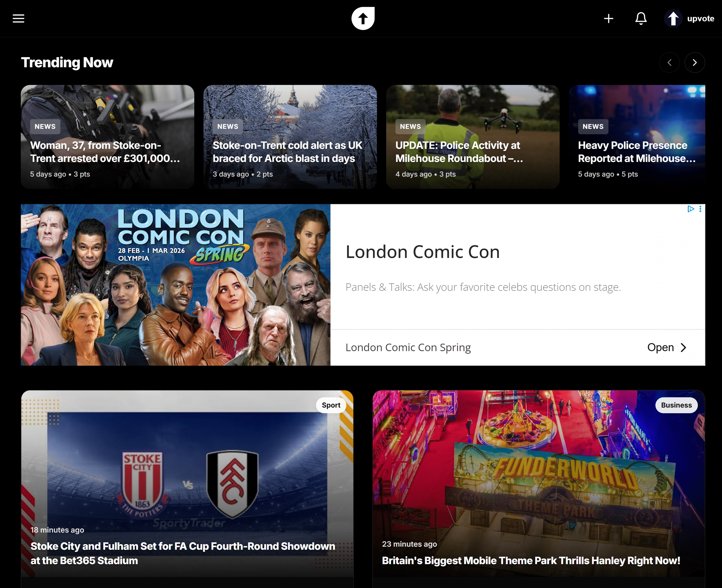This screenshot has width=722, height=588.
Task: Click the upvote logo in the header
Action: click(363, 18)
